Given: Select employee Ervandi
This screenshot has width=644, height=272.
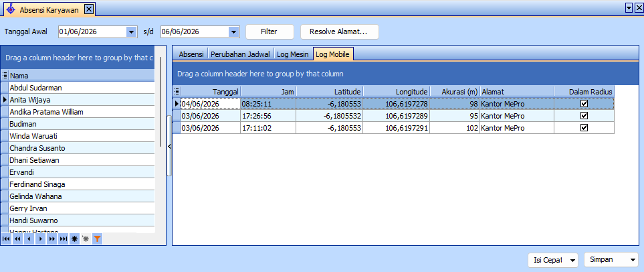Looking at the screenshot, I should pos(82,172).
